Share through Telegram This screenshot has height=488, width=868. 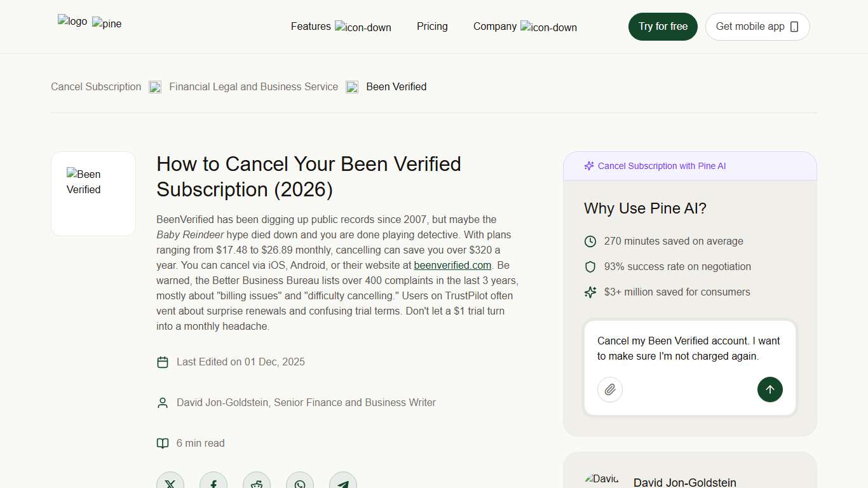(x=342, y=483)
